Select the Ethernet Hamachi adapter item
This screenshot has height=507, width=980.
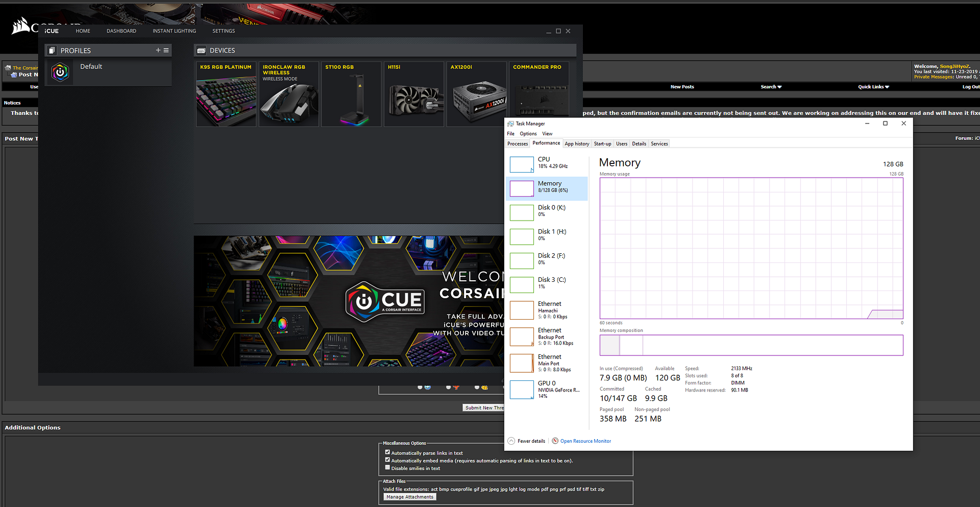(x=547, y=310)
